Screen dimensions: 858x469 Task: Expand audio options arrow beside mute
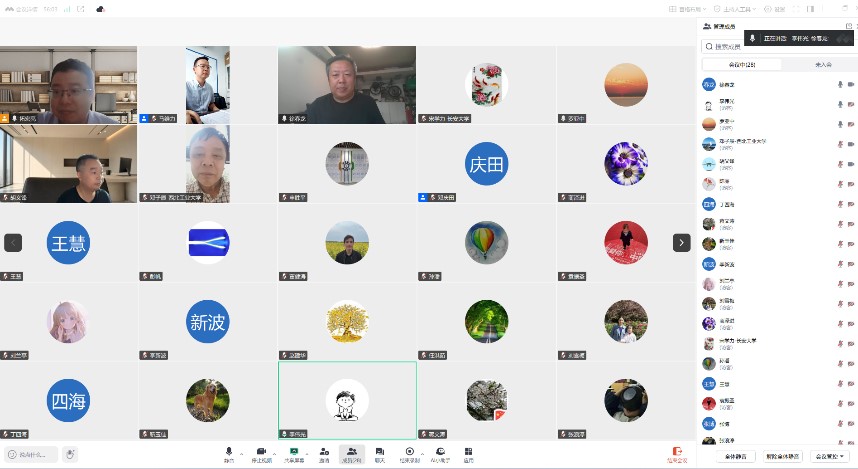point(241,454)
